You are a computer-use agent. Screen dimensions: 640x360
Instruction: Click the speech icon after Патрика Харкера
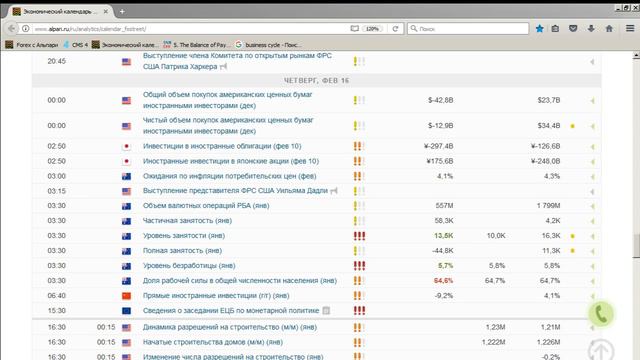[223, 67]
